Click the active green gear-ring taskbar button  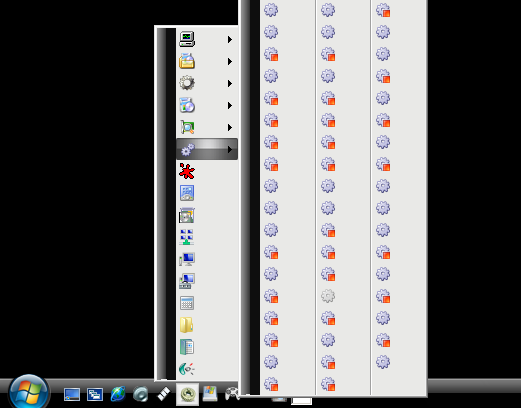[187, 394]
